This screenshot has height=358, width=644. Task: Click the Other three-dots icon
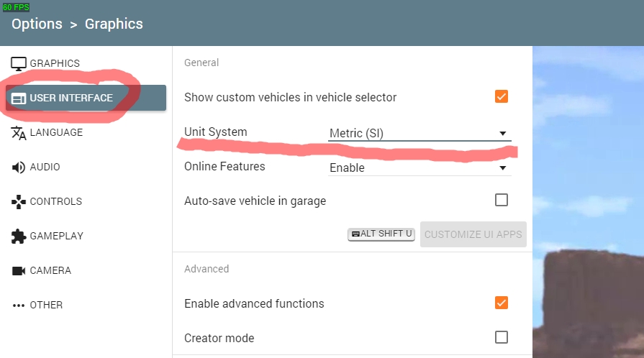pyautogui.click(x=19, y=305)
